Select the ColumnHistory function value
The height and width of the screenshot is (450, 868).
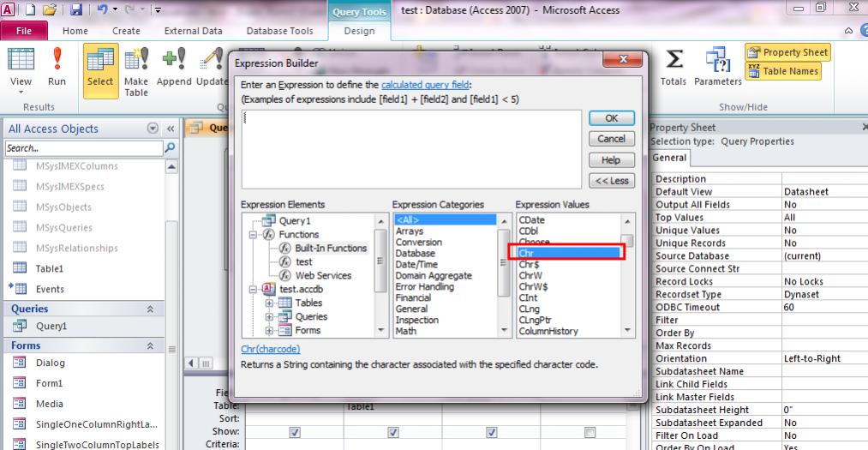click(x=548, y=331)
